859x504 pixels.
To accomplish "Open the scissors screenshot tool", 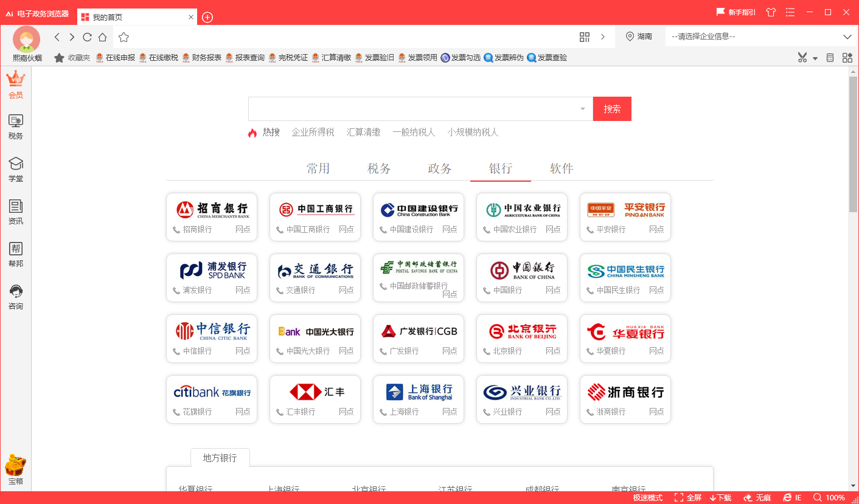I will coord(802,58).
